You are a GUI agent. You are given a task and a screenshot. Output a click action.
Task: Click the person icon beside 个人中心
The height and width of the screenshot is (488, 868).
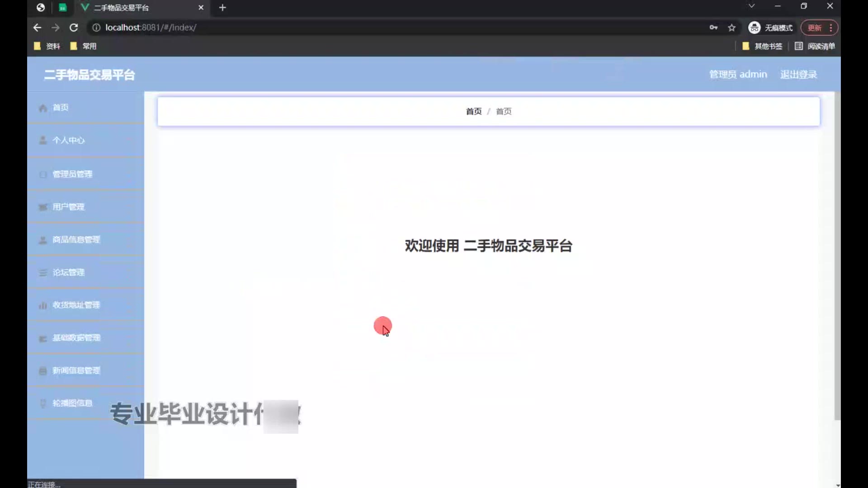pos(43,141)
